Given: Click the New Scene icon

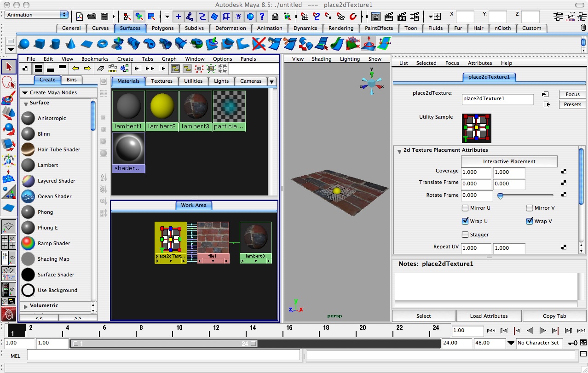Looking at the screenshot, I should coord(80,17).
